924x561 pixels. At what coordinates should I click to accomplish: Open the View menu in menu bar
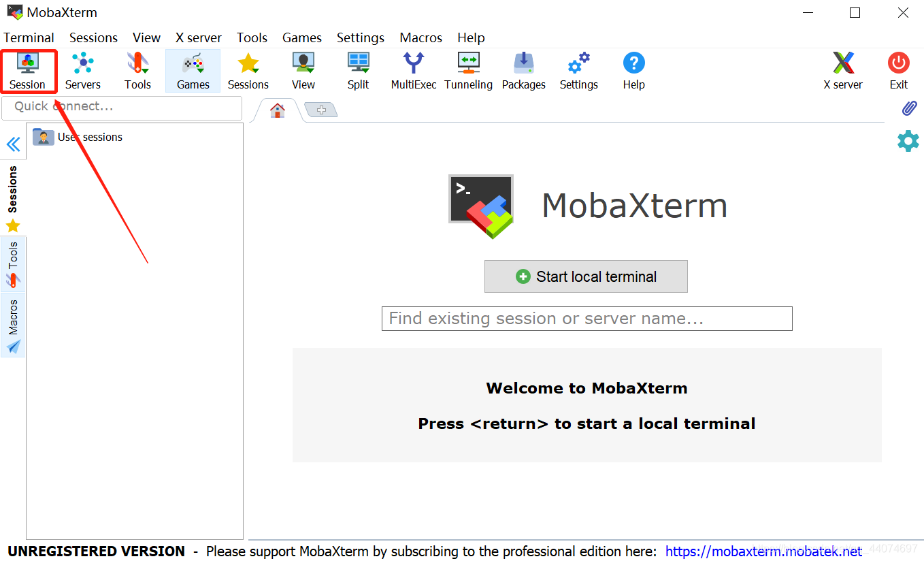coord(146,37)
